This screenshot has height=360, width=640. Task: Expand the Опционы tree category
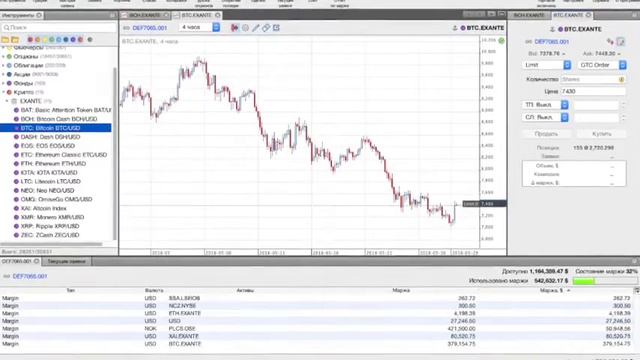(3, 56)
